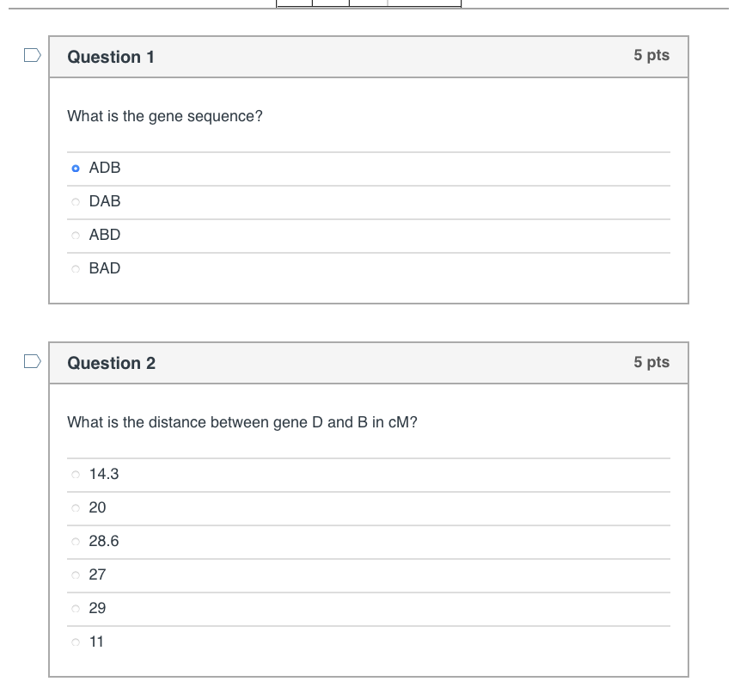
Task: Mark the cM distance question with its bookmark
Action: click(32, 361)
